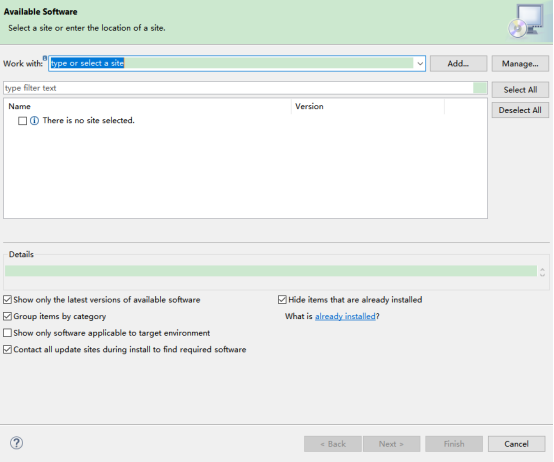Open the 'Work with' site dropdown arrow
Image resolution: width=554 pixels, height=462 pixels.
(x=420, y=64)
